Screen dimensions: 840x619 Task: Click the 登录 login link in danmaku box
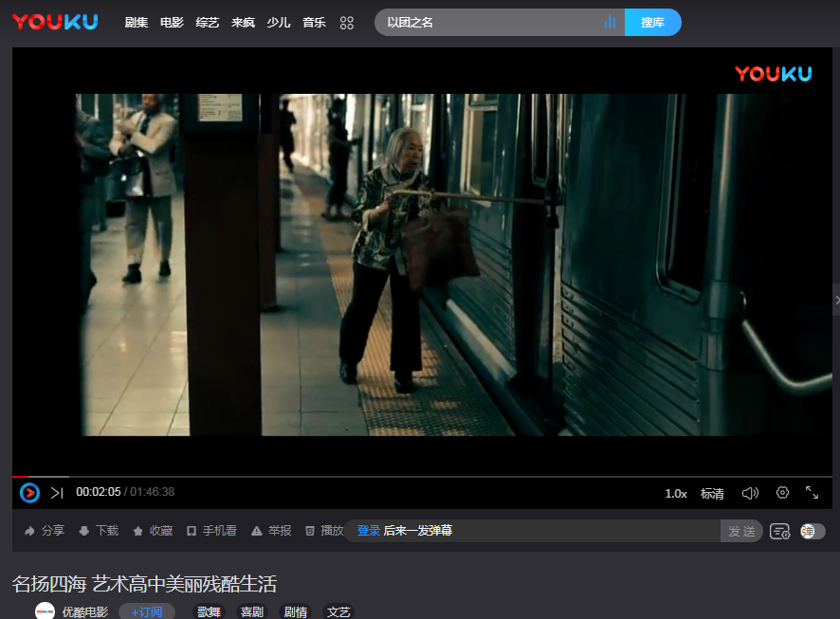tap(369, 531)
